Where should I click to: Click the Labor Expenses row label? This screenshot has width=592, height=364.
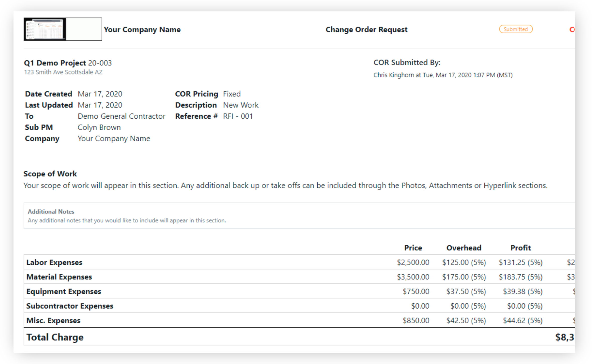[54, 262]
